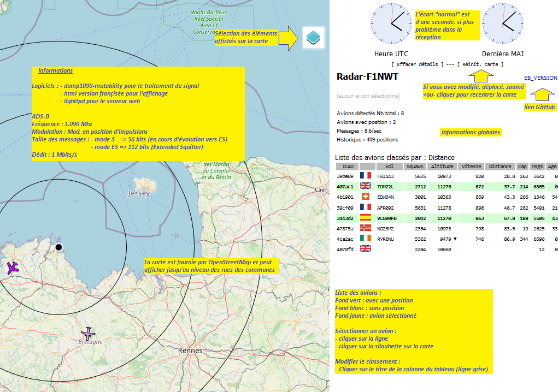Reset the map with Réinit. carte
Screen dimensions: 558x392
[x=480, y=64]
